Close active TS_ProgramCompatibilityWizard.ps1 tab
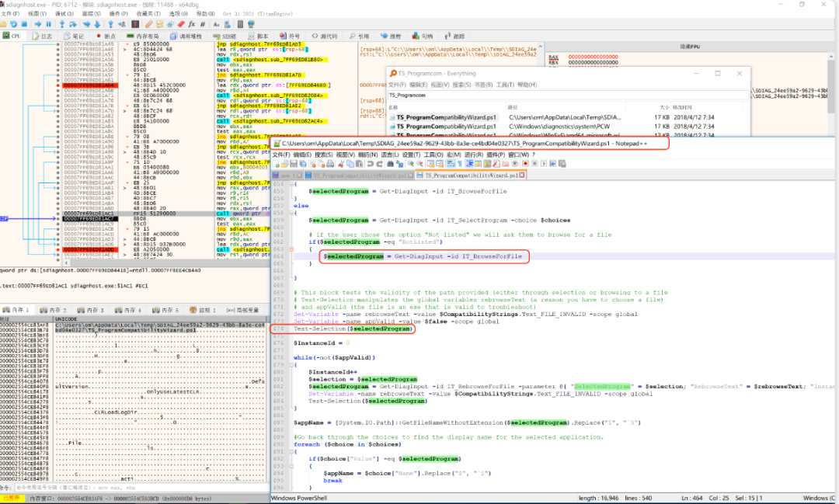The width and height of the screenshot is (839, 504). pos(522,176)
